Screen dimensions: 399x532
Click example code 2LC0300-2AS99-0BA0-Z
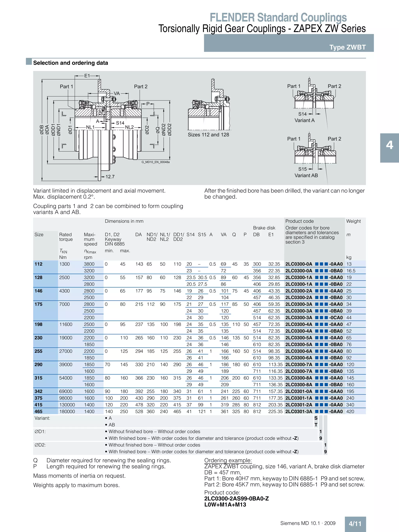tap(236, 498)
